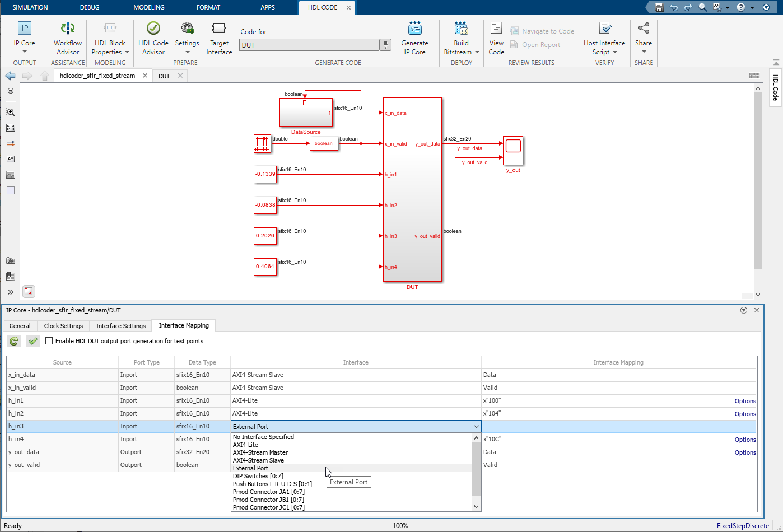
Task: Click the Zoom In tool in left palette
Action: [11, 112]
